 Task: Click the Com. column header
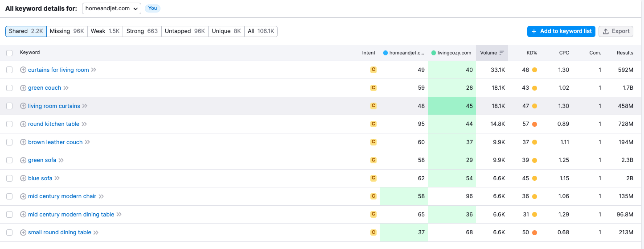(595, 53)
